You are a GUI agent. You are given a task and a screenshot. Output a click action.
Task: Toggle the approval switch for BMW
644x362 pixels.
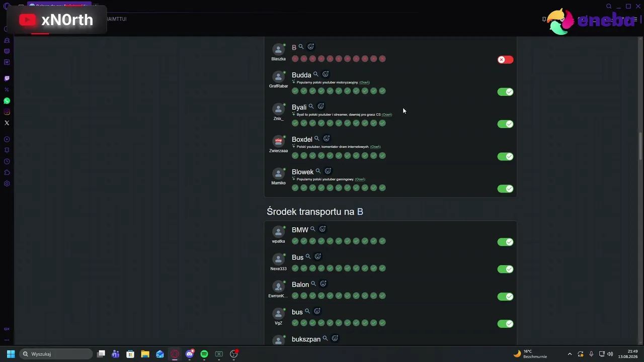pos(505,242)
